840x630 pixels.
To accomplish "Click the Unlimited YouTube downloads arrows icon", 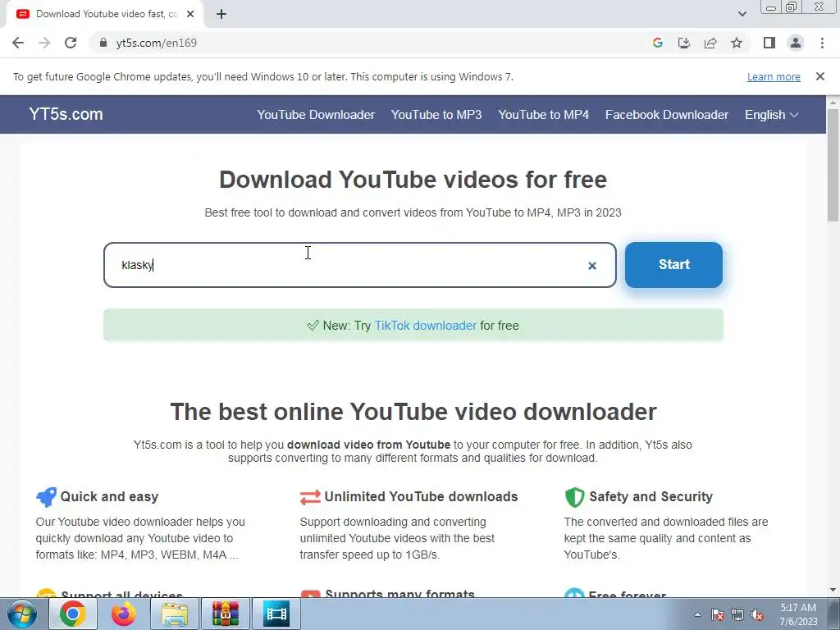I will point(310,497).
